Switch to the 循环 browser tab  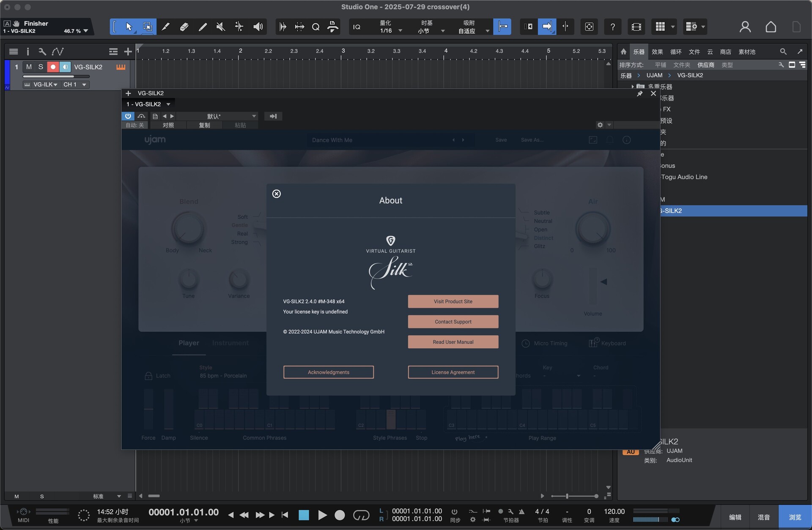tap(676, 52)
